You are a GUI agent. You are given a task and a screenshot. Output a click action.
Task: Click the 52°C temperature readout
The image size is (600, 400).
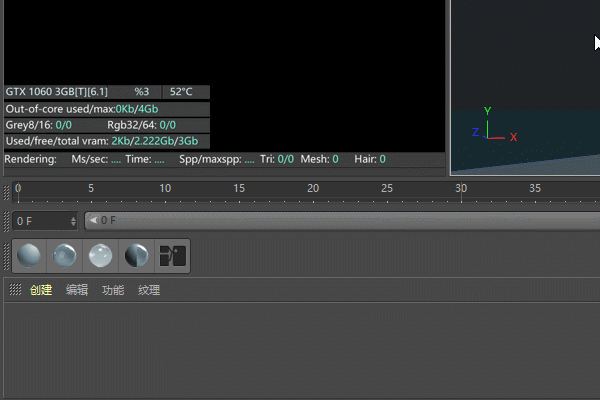point(181,92)
